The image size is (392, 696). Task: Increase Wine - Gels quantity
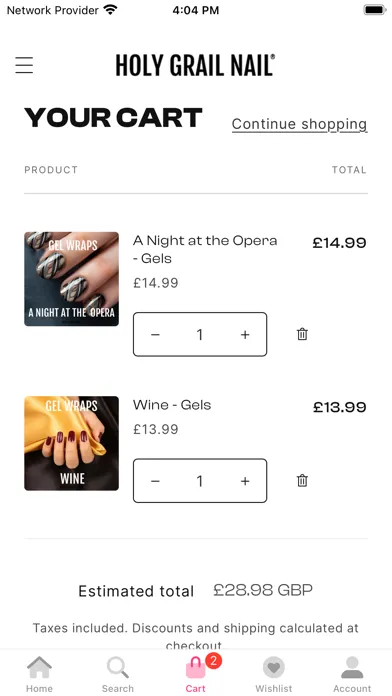245,481
